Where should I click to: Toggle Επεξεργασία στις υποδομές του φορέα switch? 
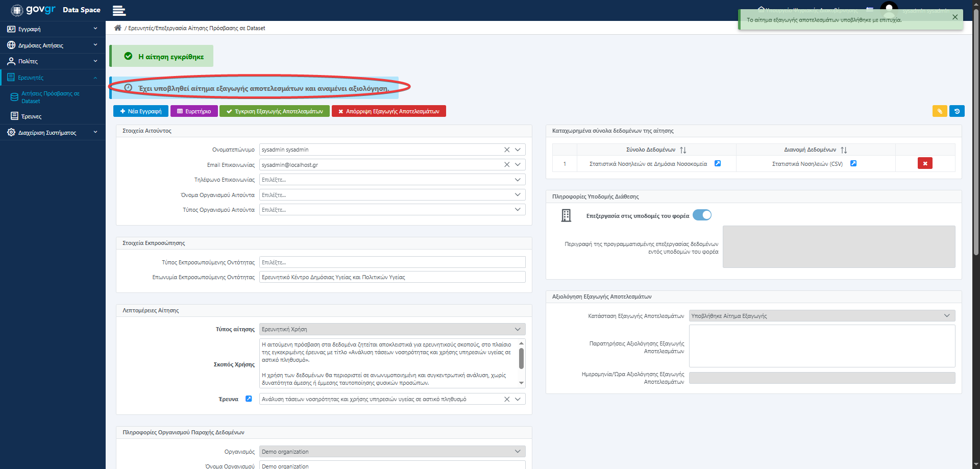tap(702, 215)
